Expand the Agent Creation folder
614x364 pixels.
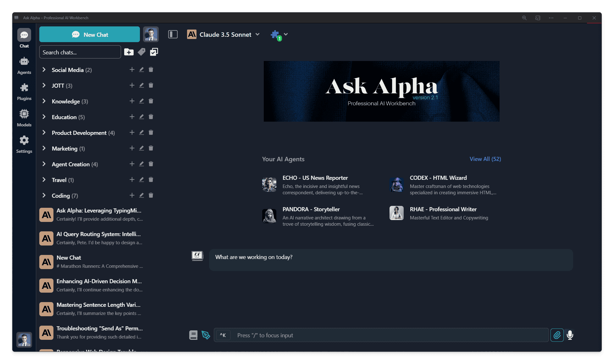tap(44, 164)
